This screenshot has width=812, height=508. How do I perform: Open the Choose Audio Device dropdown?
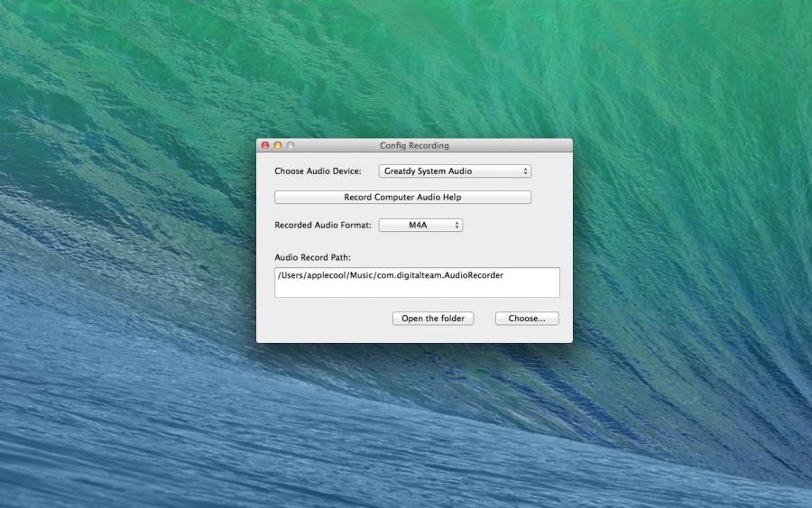pyautogui.click(x=455, y=171)
